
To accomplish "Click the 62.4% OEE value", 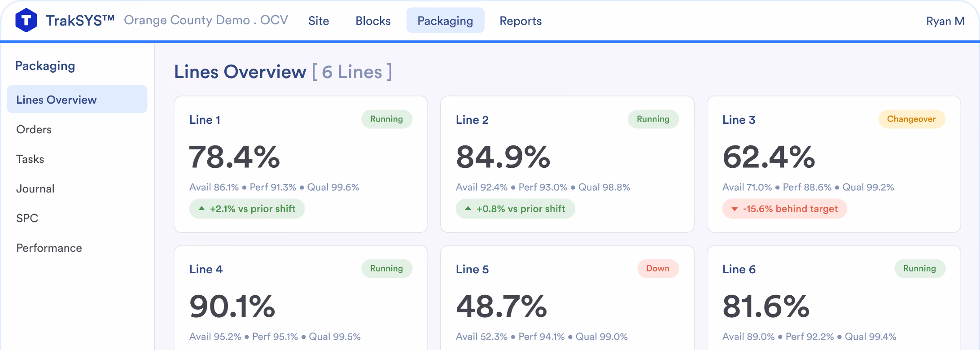I will point(769,157).
